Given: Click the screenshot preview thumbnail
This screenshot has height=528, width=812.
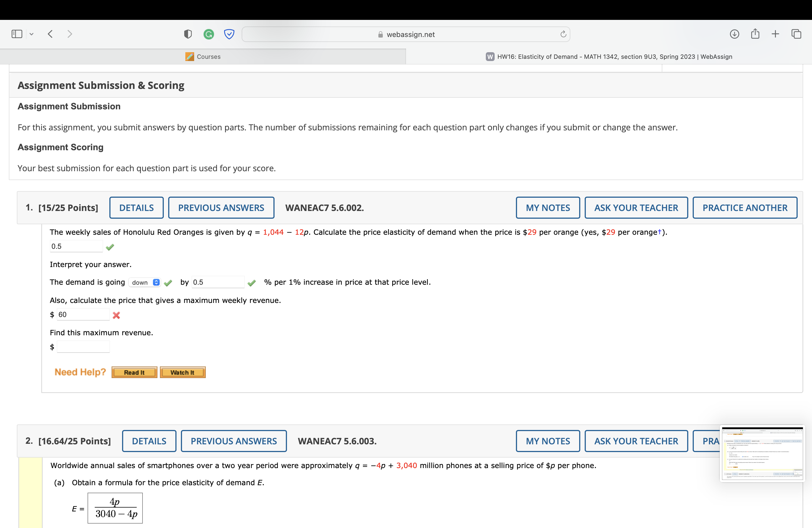Looking at the screenshot, I should 762,453.
